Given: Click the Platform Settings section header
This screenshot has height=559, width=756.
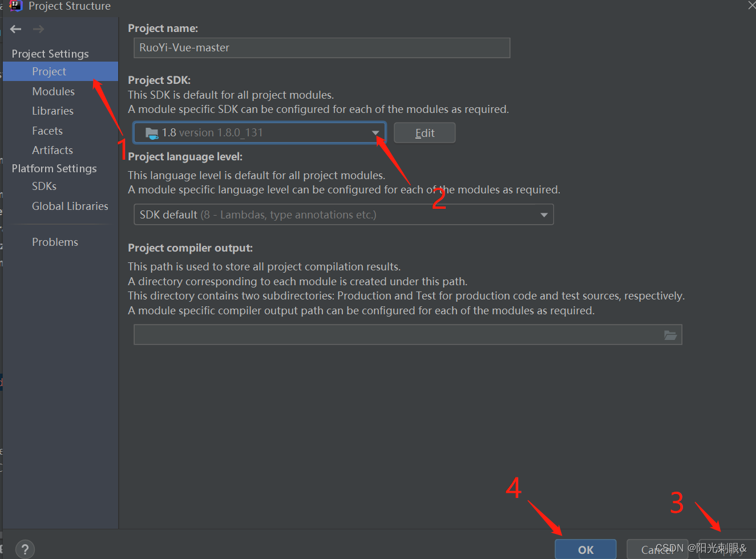Looking at the screenshot, I should pyautogui.click(x=54, y=168).
